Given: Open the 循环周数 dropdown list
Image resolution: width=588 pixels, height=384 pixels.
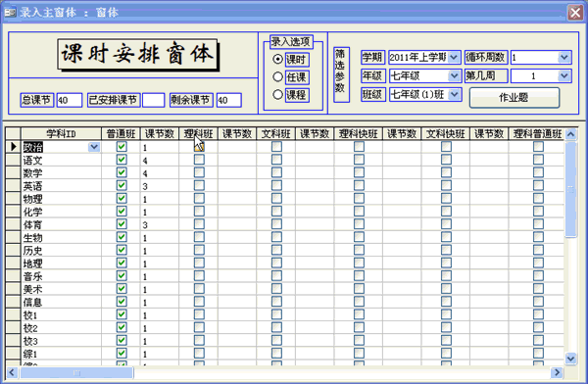Looking at the screenshot, I should [563, 58].
